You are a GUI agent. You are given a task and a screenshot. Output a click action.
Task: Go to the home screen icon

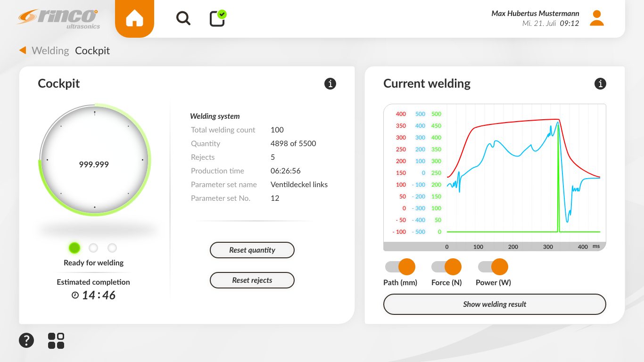tap(134, 18)
